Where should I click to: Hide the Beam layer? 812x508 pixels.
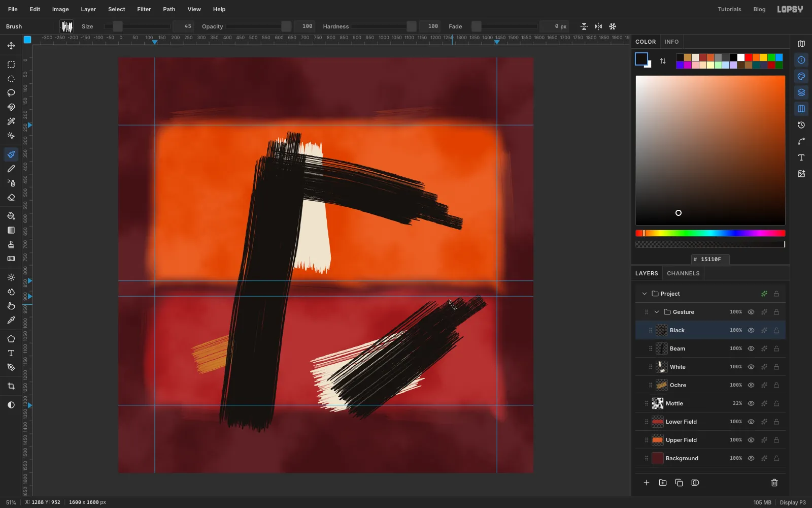click(x=751, y=348)
